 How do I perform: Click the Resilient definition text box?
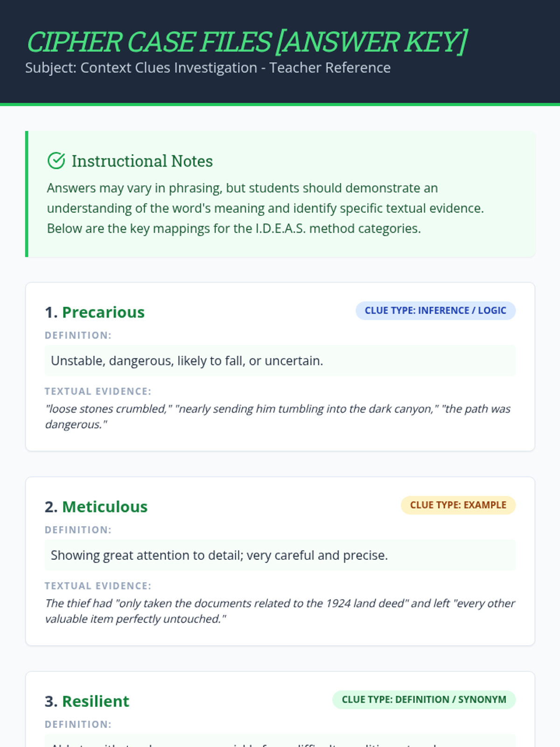[x=280, y=741]
